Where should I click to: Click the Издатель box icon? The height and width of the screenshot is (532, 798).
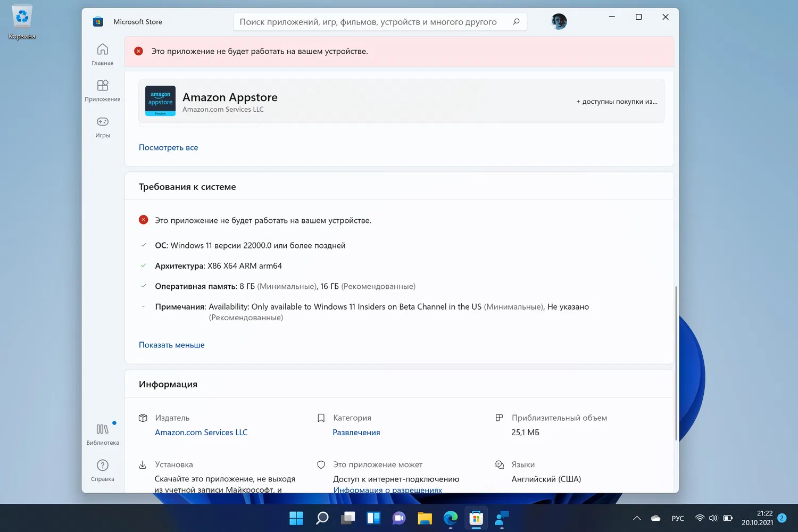pos(143,418)
